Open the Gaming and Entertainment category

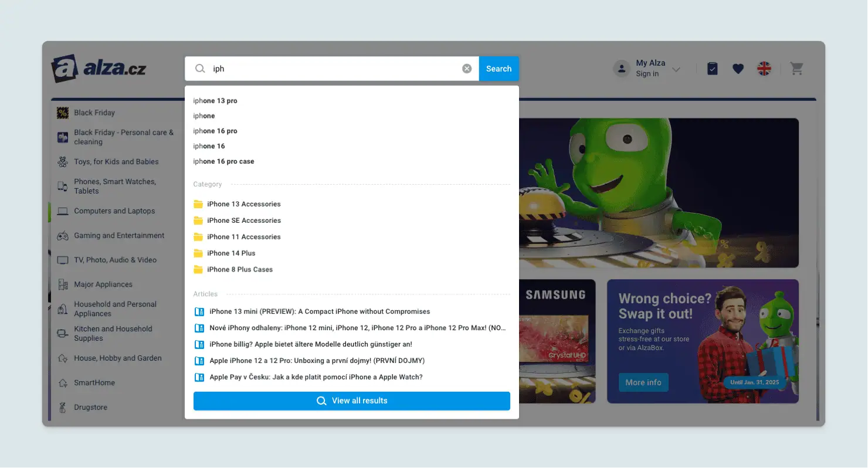119,236
